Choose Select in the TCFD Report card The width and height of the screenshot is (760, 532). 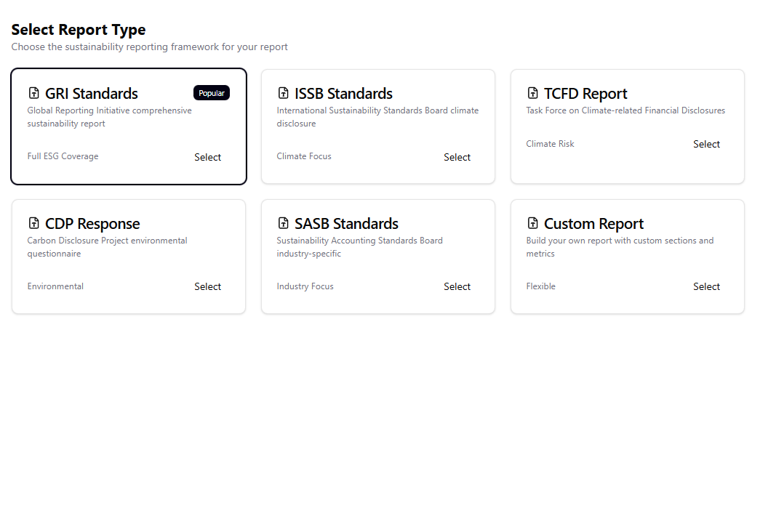click(x=706, y=144)
